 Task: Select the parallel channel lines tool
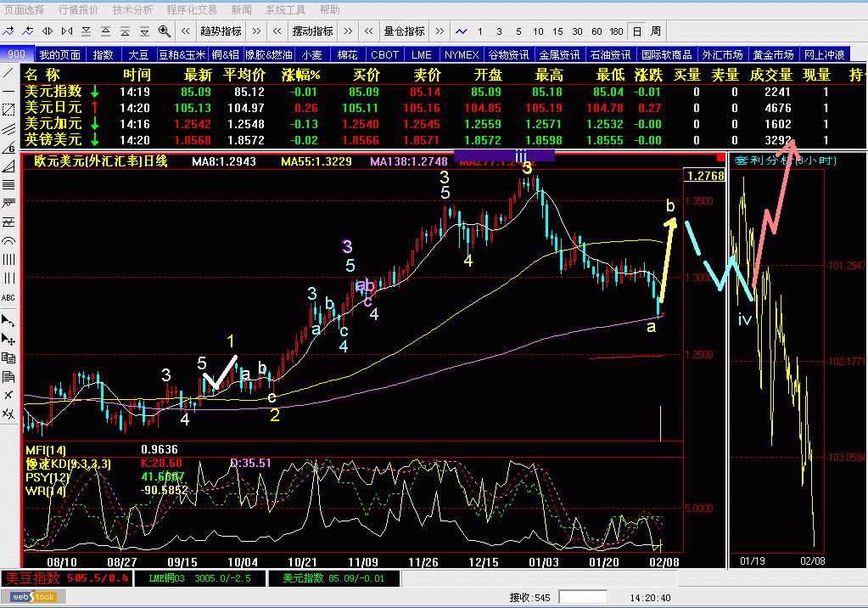(x=8, y=129)
